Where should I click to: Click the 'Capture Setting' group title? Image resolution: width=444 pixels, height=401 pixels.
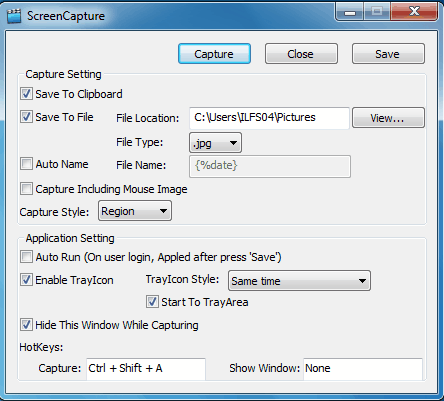(63, 74)
